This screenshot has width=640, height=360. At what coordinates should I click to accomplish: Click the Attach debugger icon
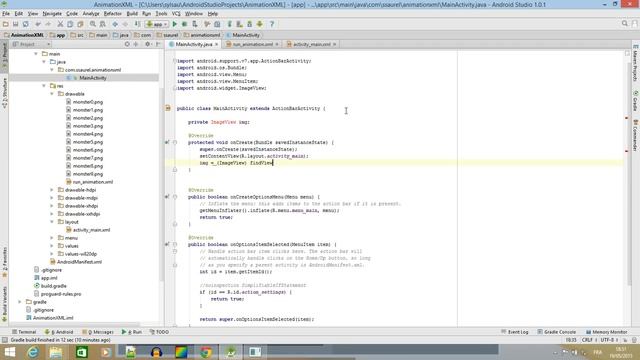(x=195, y=24)
